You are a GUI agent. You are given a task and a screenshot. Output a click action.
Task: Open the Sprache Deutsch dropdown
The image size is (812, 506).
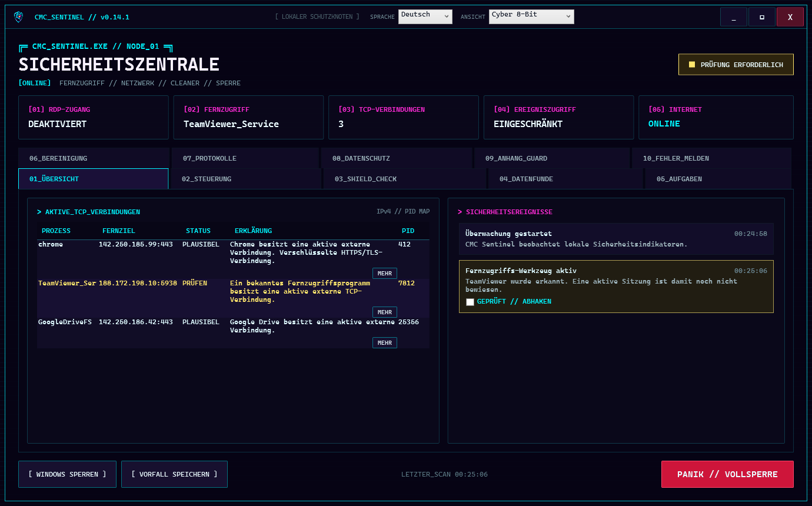coord(425,16)
